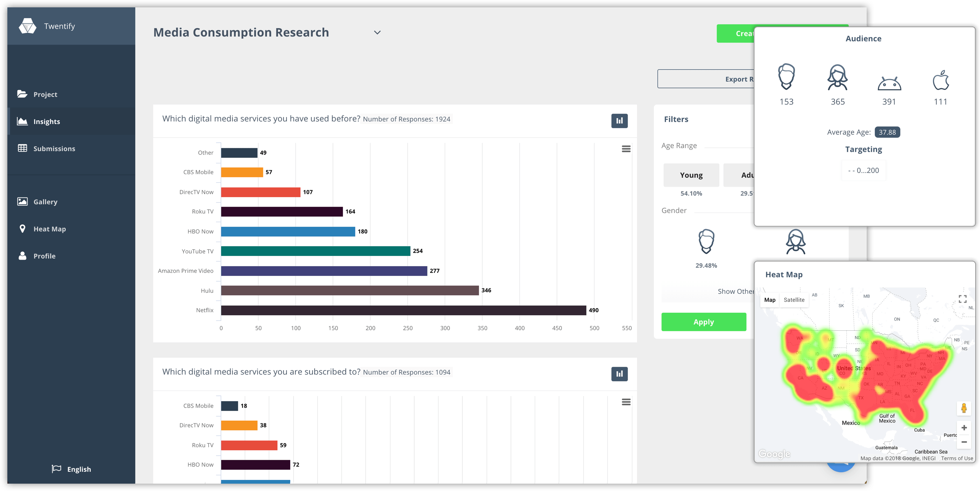Click the green Create button
This screenshot has height=491, width=980.
coord(735,33)
